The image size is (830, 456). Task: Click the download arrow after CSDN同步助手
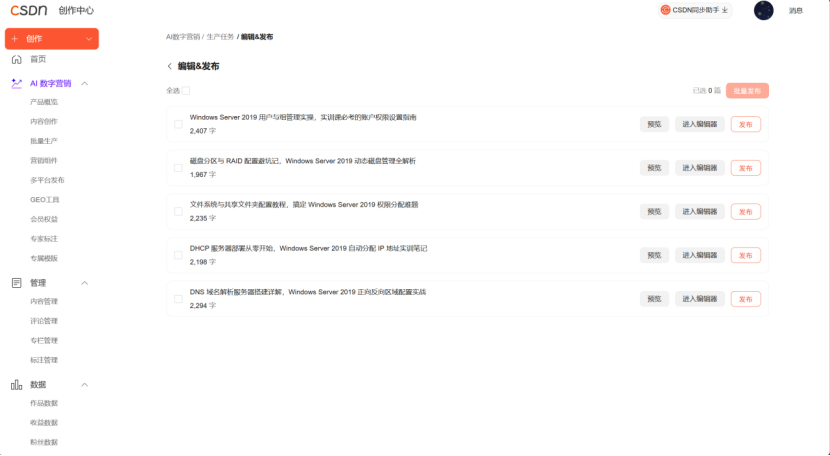(725, 10)
